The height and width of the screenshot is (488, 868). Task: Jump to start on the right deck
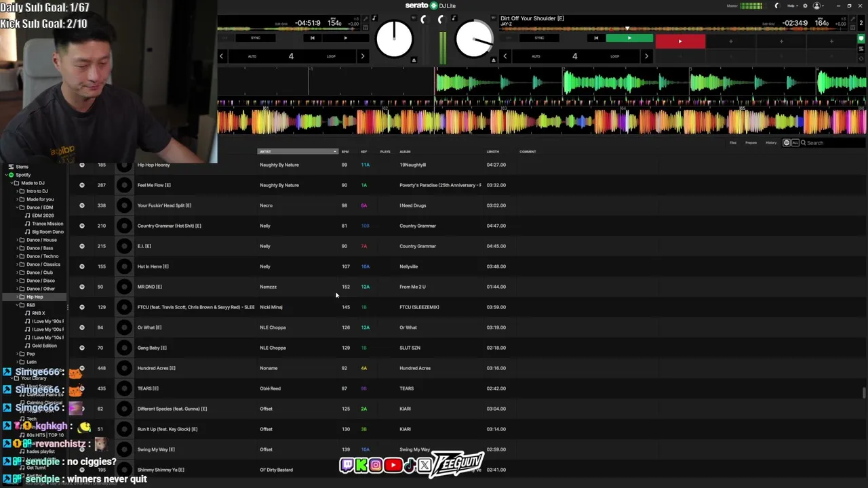click(596, 38)
